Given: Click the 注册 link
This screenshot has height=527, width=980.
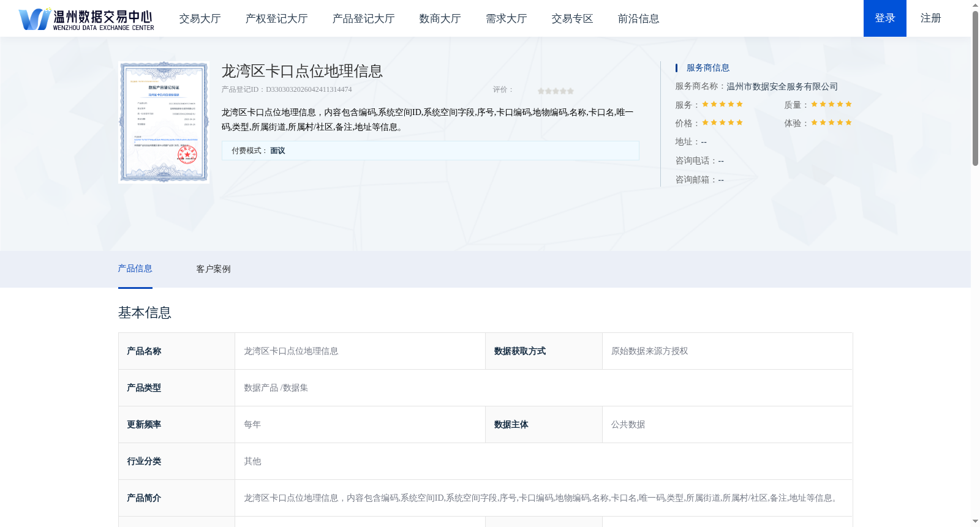Looking at the screenshot, I should point(930,18).
